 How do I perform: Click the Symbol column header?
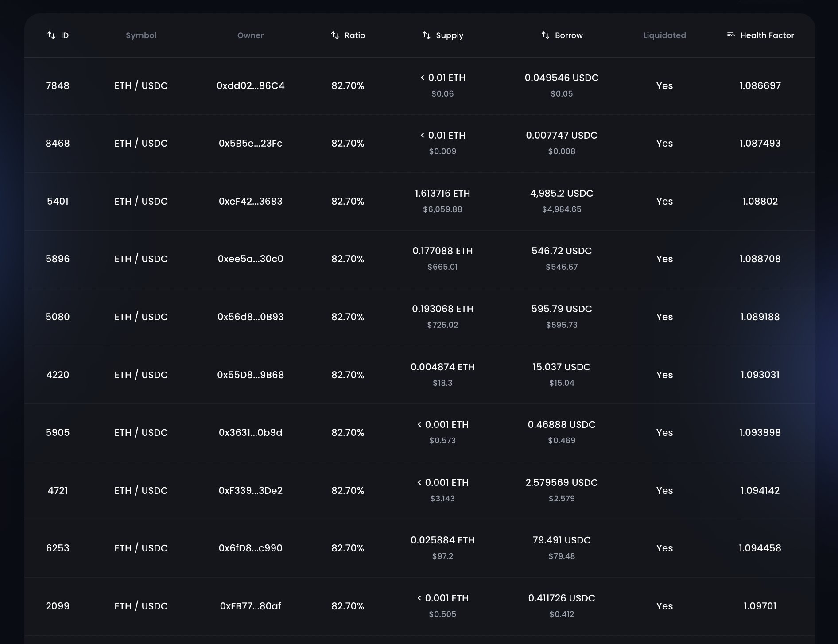[141, 35]
